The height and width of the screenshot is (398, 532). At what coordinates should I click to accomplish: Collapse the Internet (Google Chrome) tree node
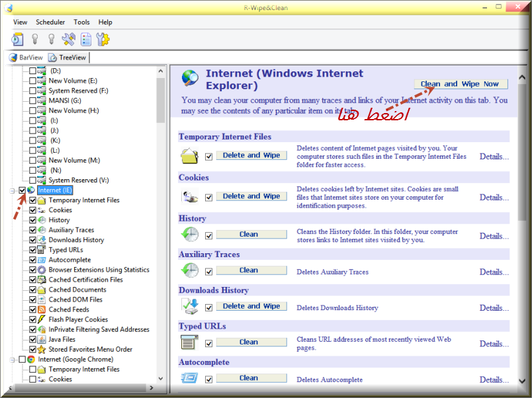point(12,360)
